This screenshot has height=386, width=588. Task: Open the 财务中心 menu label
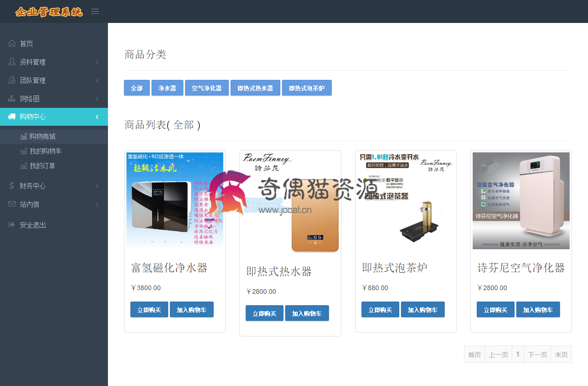pyautogui.click(x=33, y=186)
